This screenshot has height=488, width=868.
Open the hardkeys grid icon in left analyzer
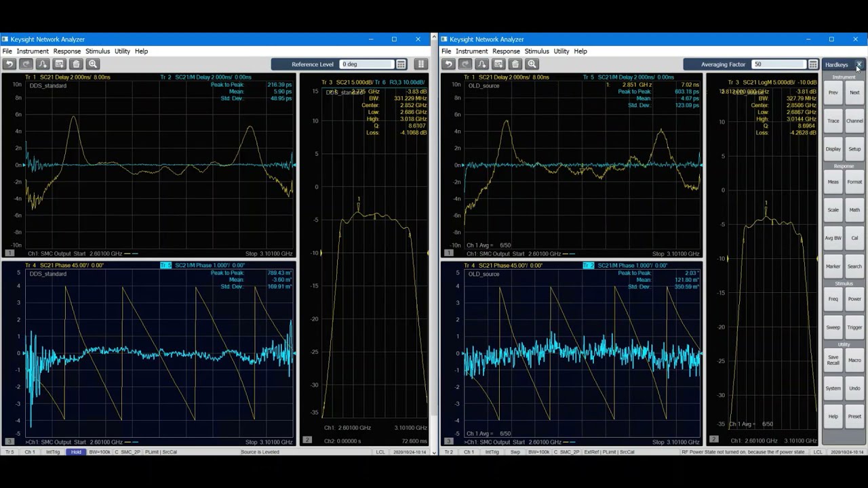coord(421,64)
